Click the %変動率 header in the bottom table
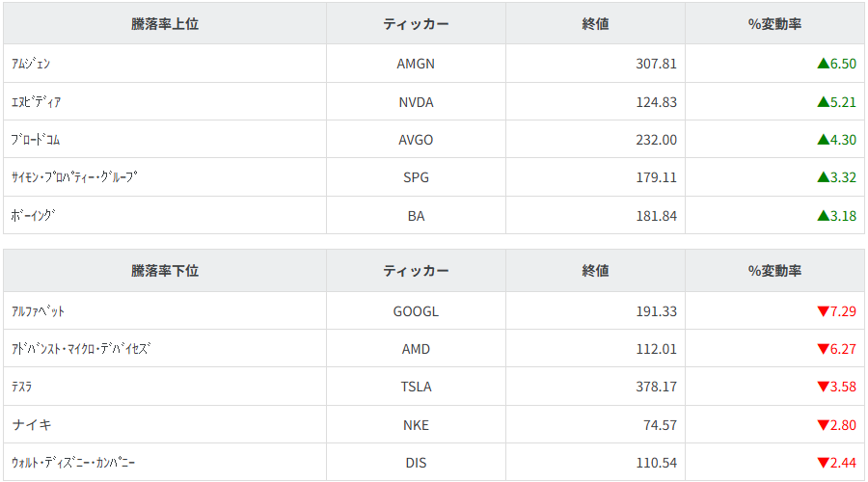Viewport: 868px width, 482px height. coord(774,271)
